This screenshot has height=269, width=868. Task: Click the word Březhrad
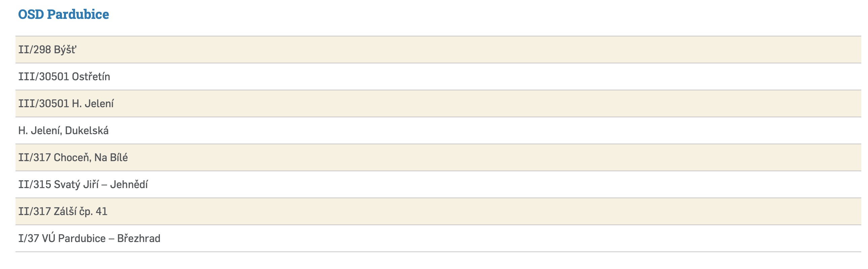(138, 239)
